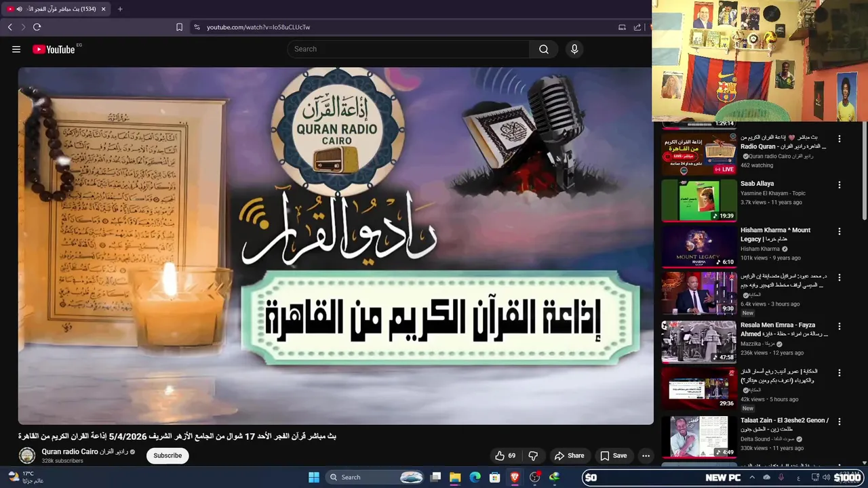Click the YouTube search magnifier button
This screenshot has width=868, height=488.
tap(544, 49)
